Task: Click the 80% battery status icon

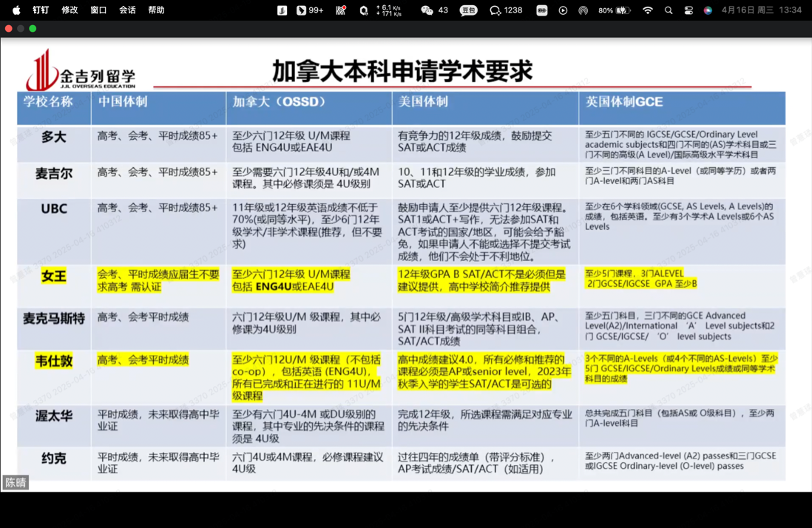Action: click(x=615, y=10)
